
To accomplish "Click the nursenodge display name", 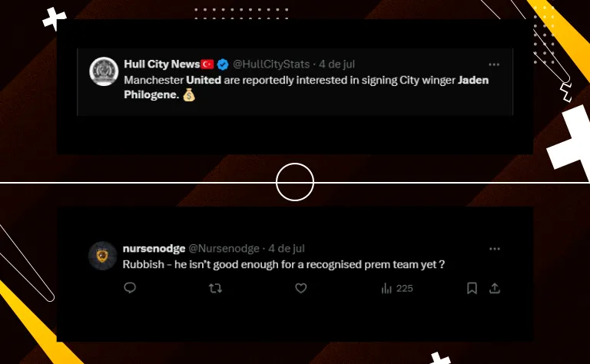I will coord(154,249).
